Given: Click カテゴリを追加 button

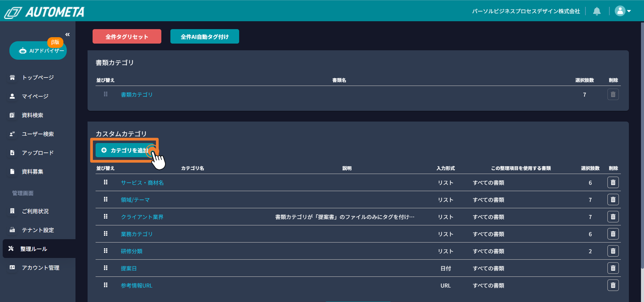Looking at the screenshot, I should point(125,150).
